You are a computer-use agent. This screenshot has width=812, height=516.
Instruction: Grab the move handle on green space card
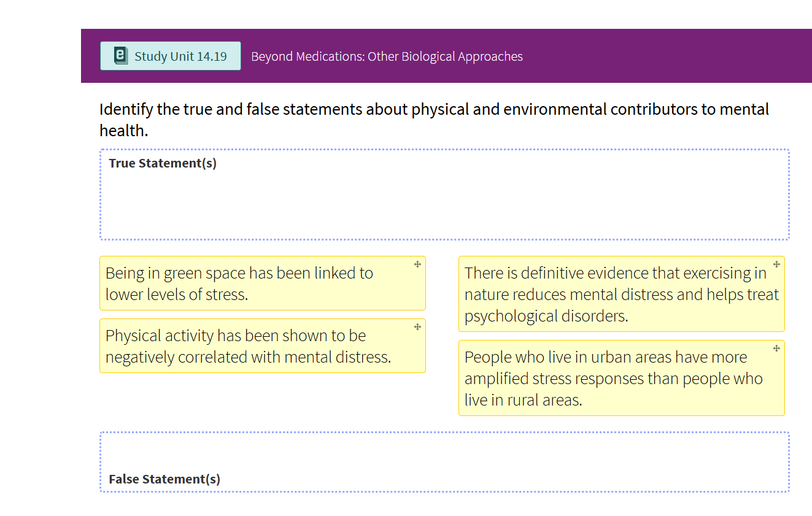[417, 264]
